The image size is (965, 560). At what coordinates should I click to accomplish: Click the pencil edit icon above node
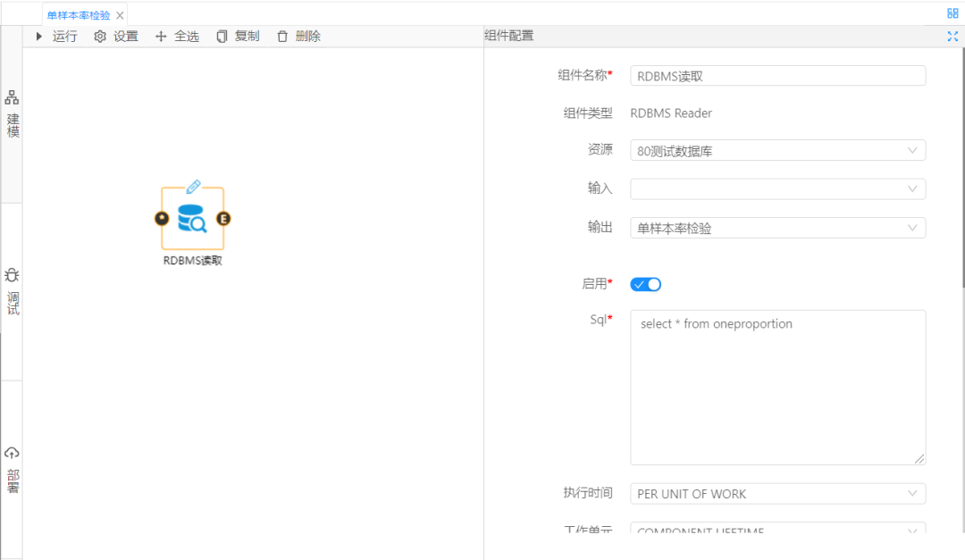pyautogui.click(x=193, y=187)
